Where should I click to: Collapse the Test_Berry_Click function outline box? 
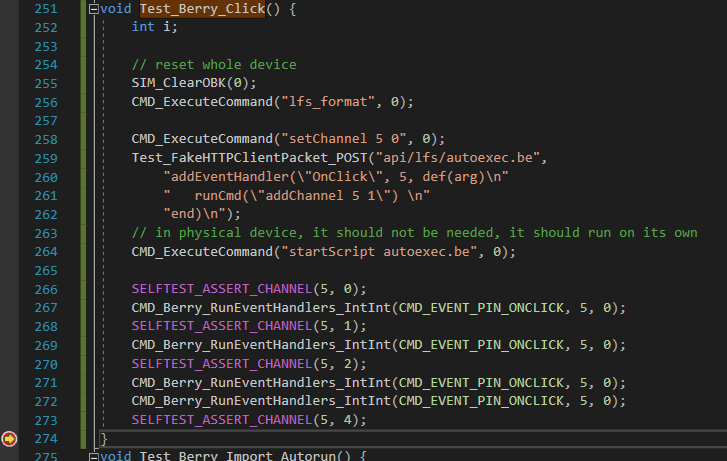(x=94, y=9)
